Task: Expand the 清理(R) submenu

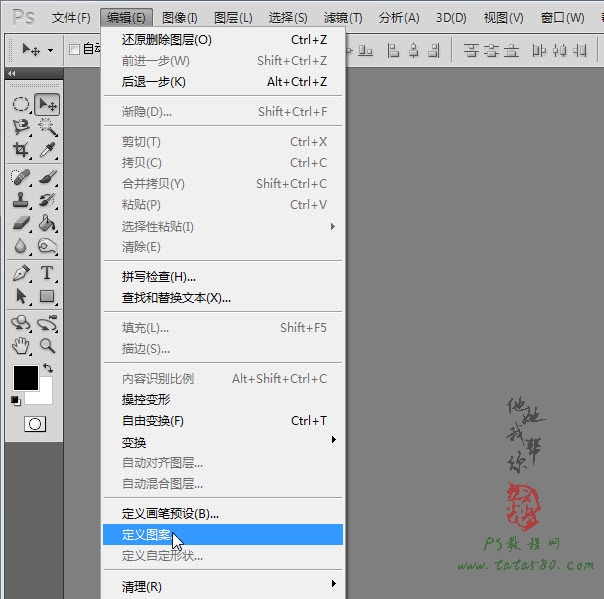Action: coord(223,586)
